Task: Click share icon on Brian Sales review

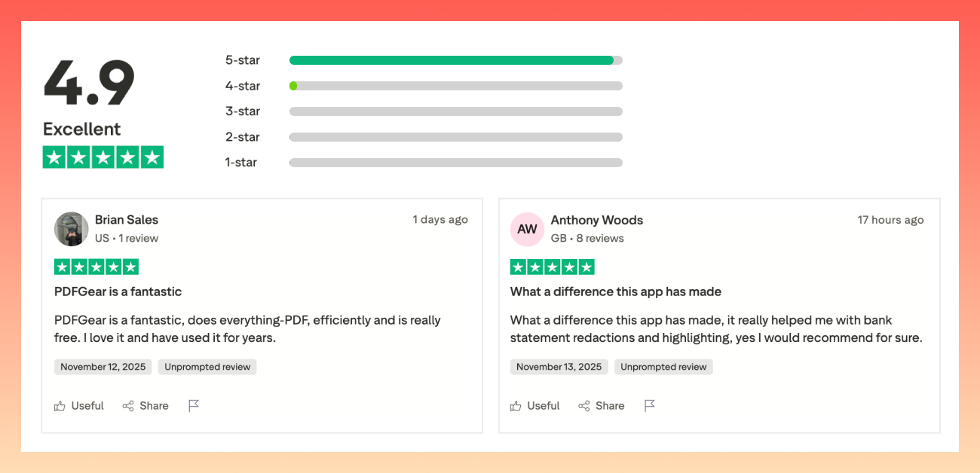Action: [128, 406]
